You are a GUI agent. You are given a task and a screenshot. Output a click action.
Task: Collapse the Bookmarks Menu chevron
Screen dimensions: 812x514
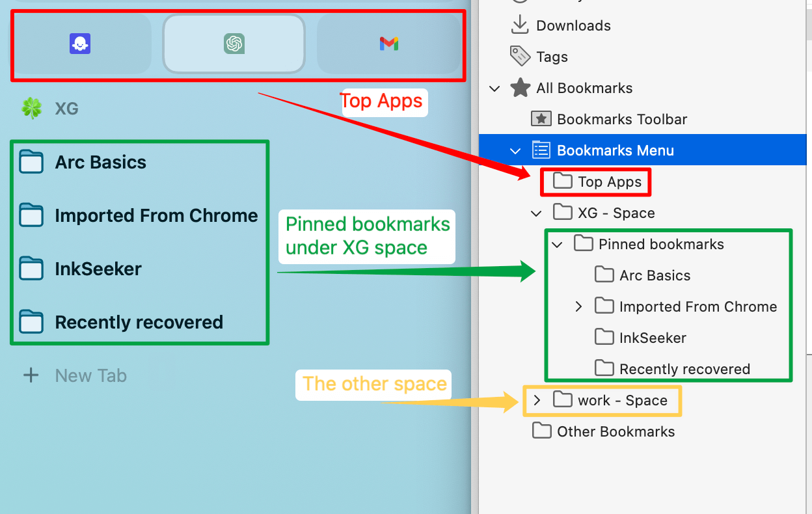(516, 151)
